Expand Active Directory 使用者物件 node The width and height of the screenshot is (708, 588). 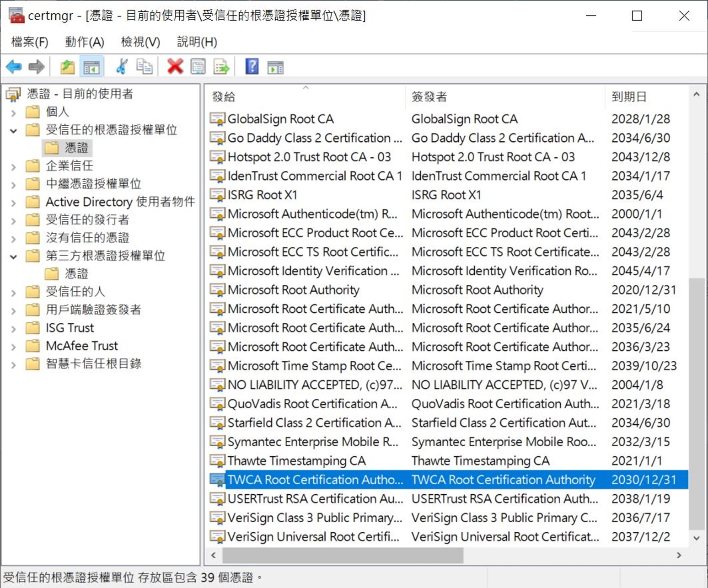13,203
